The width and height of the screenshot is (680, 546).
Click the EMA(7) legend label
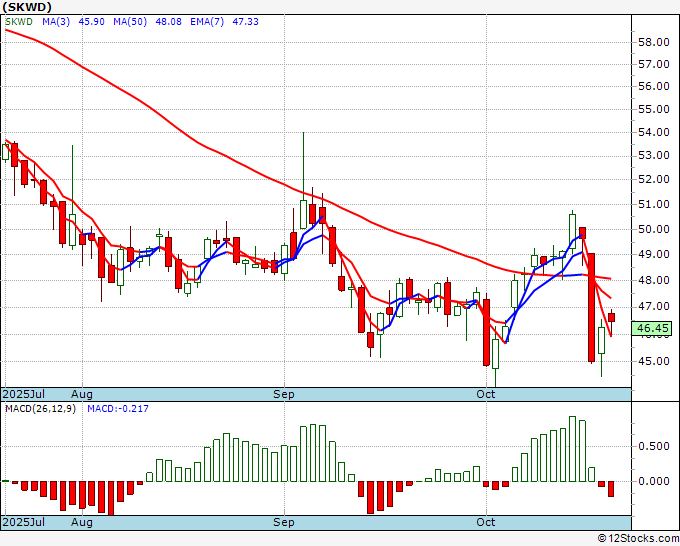pos(207,22)
